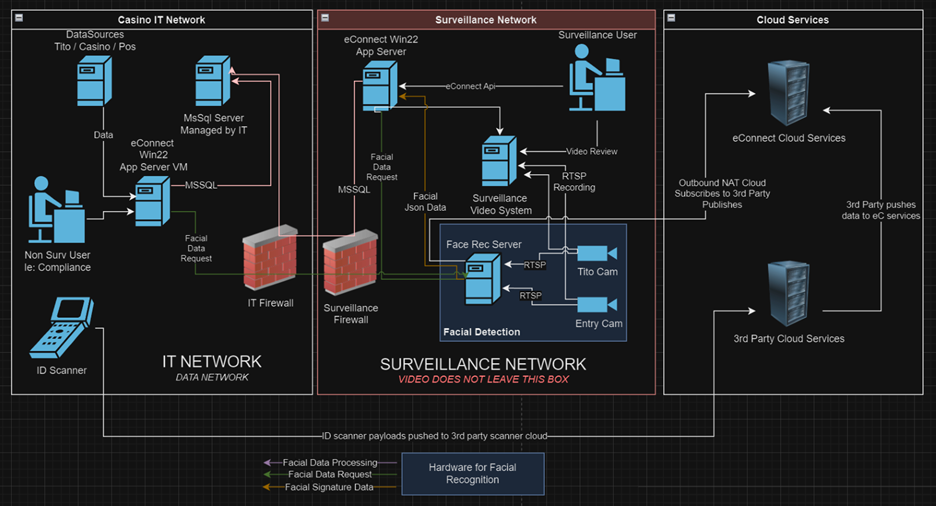Click the IT NETWORK large heading

click(x=212, y=362)
